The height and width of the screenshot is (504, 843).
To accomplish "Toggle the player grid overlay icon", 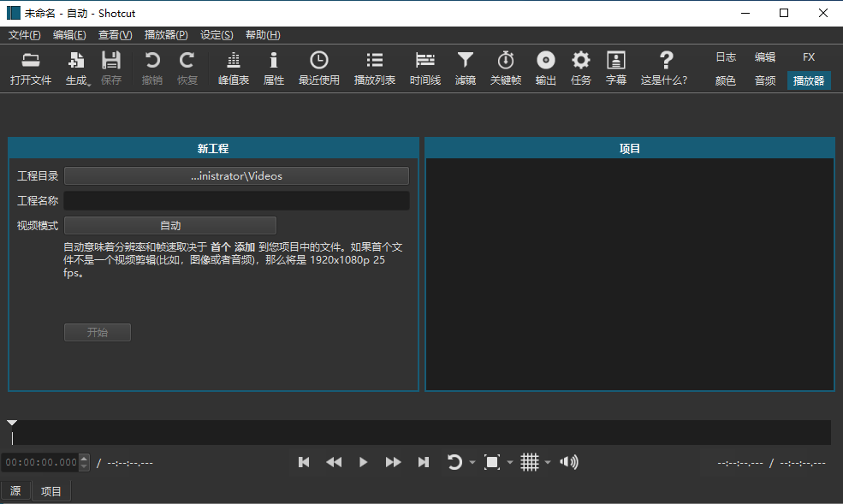I will pyautogui.click(x=530, y=462).
